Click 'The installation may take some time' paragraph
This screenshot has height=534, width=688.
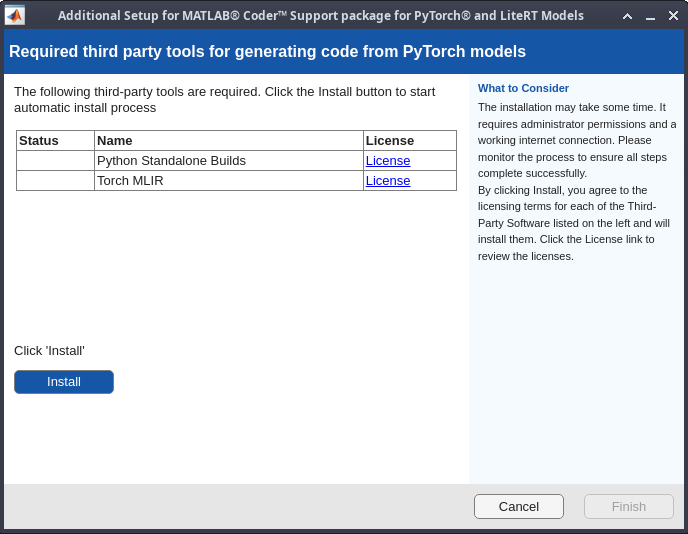coord(577,140)
